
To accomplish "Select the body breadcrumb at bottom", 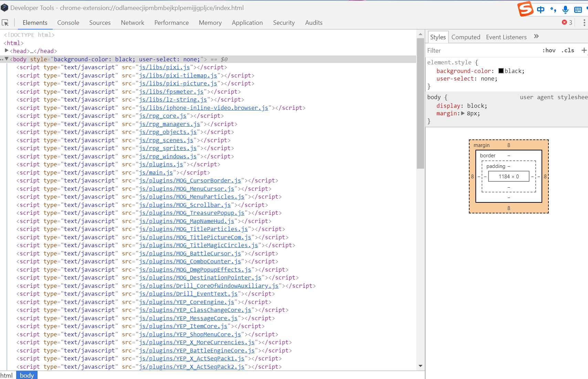I will point(27,375).
